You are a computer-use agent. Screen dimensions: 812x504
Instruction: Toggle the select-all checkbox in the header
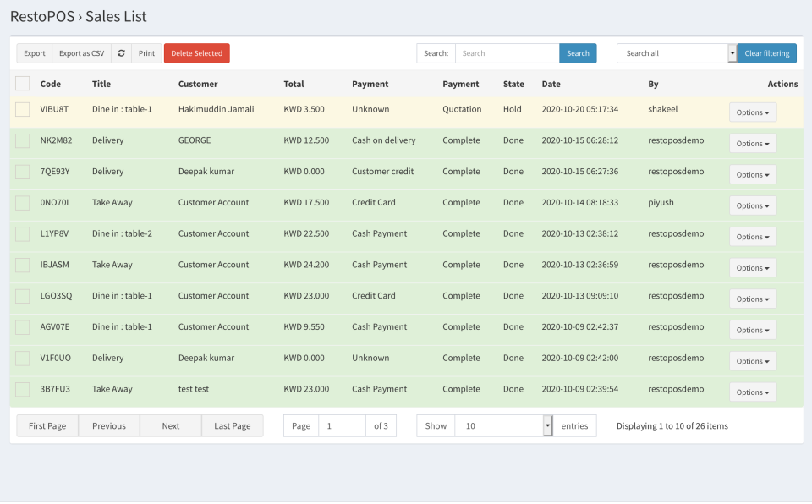[x=21, y=84]
